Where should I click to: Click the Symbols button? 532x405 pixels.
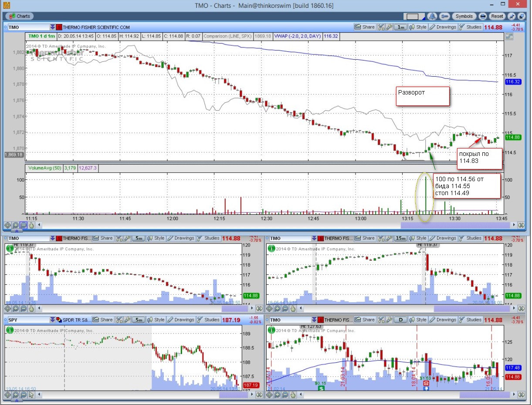tap(464, 16)
